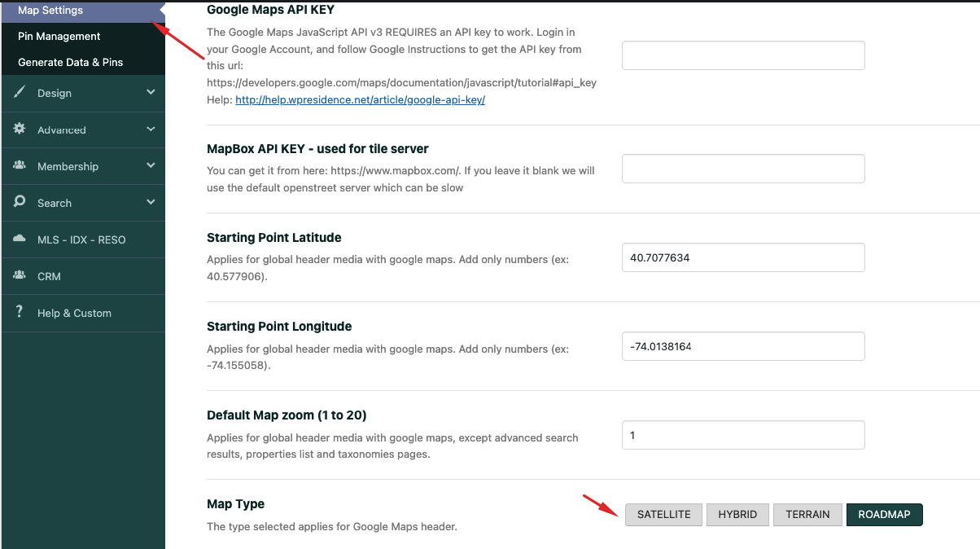This screenshot has width=980, height=549.
Task: Click the CRM people icon
Action: point(20,275)
